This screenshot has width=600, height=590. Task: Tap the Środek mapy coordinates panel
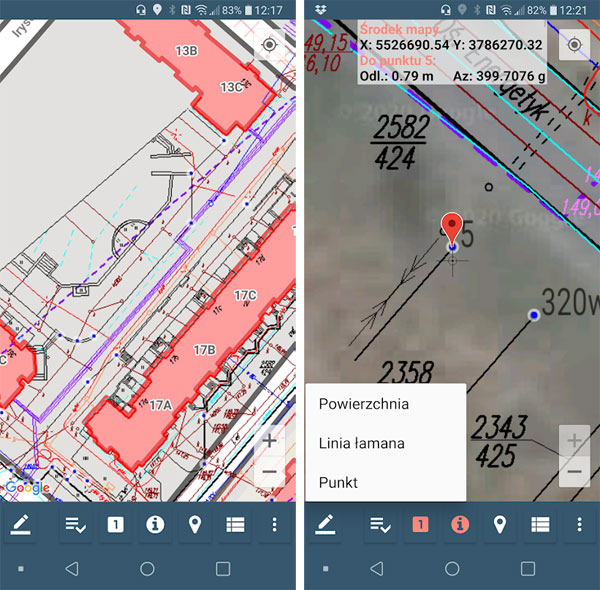tap(452, 52)
